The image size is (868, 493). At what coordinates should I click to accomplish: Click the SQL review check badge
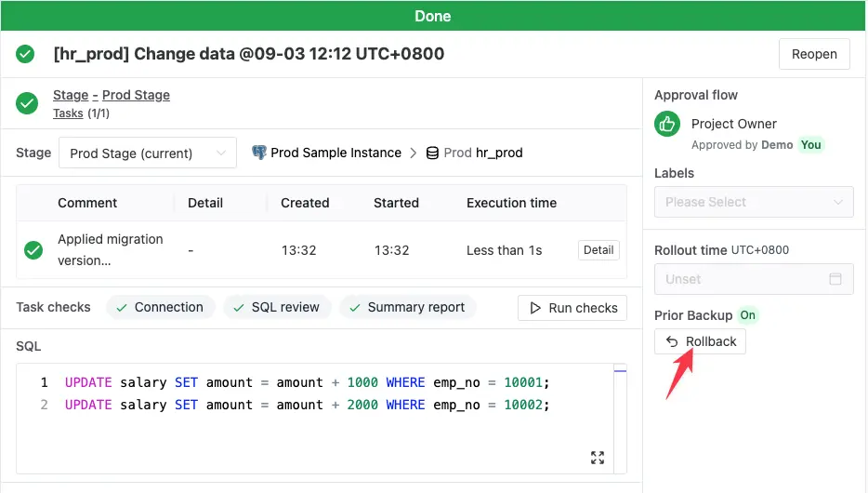278,307
